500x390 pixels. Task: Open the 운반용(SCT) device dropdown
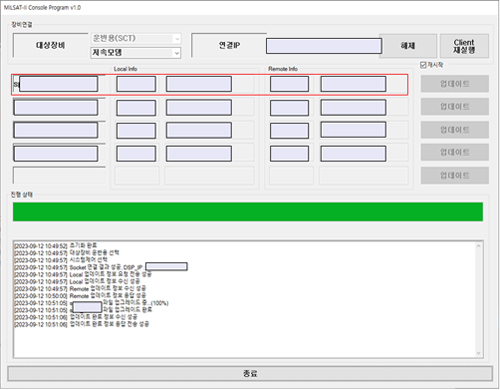tap(136, 38)
